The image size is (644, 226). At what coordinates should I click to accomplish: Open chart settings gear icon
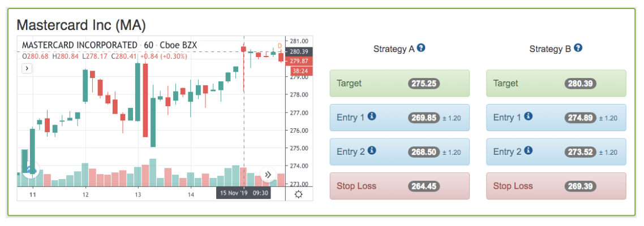pyautogui.click(x=299, y=194)
